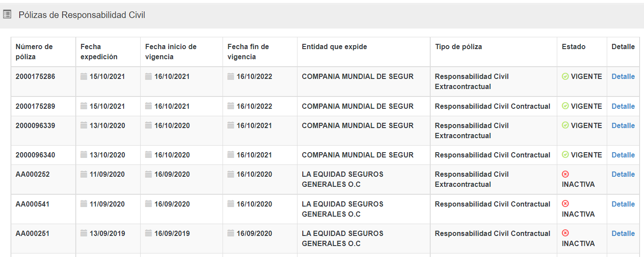Click the list icon beside Pólizas de Responsabilidad Civil
Image resolution: width=644 pixels, height=257 pixels.
[x=7, y=14]
